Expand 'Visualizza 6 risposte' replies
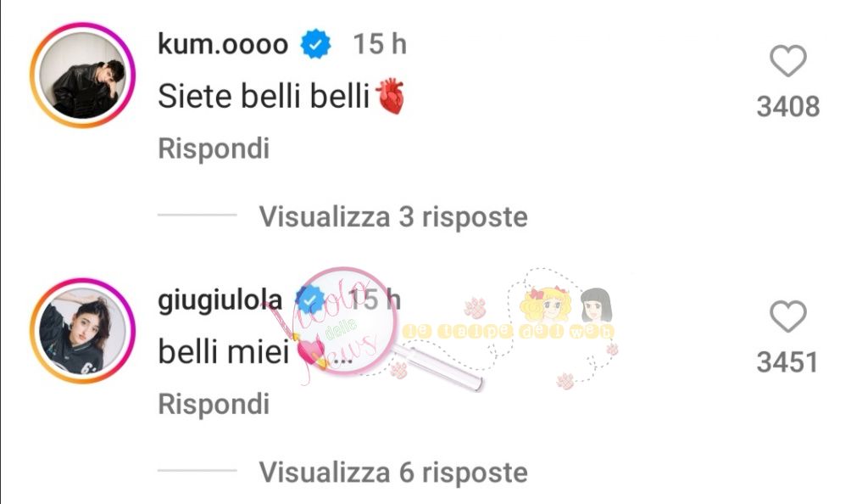The width and height of the screenshot is (868, 504). point(393,473)
